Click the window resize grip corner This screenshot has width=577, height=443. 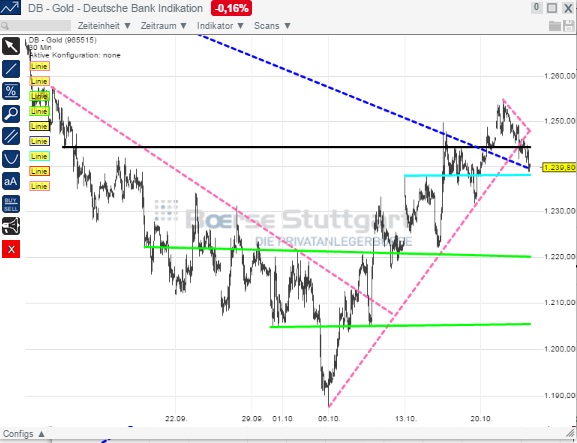(571, 432)
